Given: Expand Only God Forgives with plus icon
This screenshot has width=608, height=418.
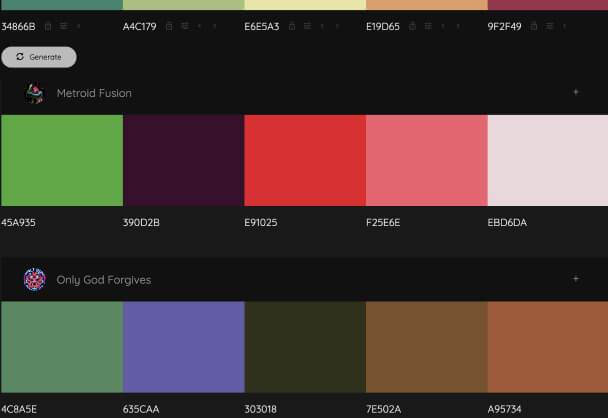Looking at the screenshot, I should 575,279.
